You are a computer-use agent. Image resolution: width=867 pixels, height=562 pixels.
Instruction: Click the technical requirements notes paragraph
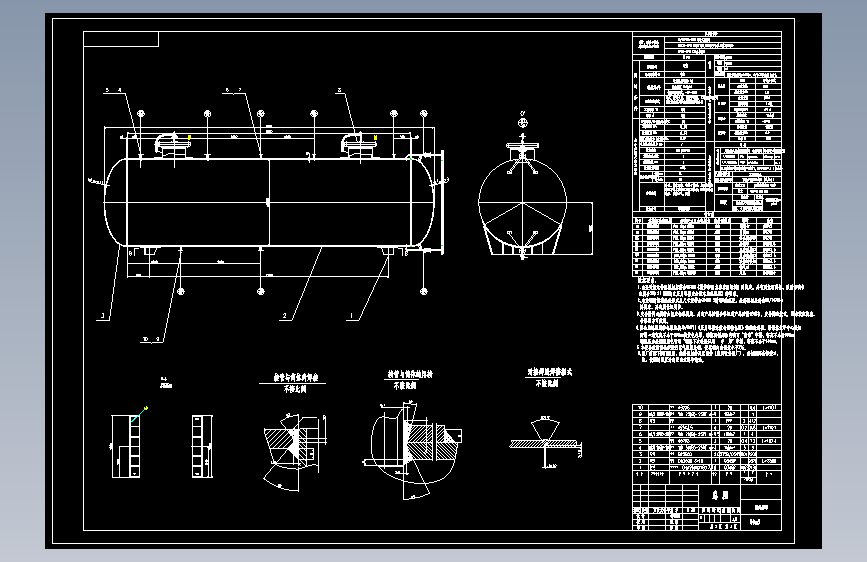(724, 322)
